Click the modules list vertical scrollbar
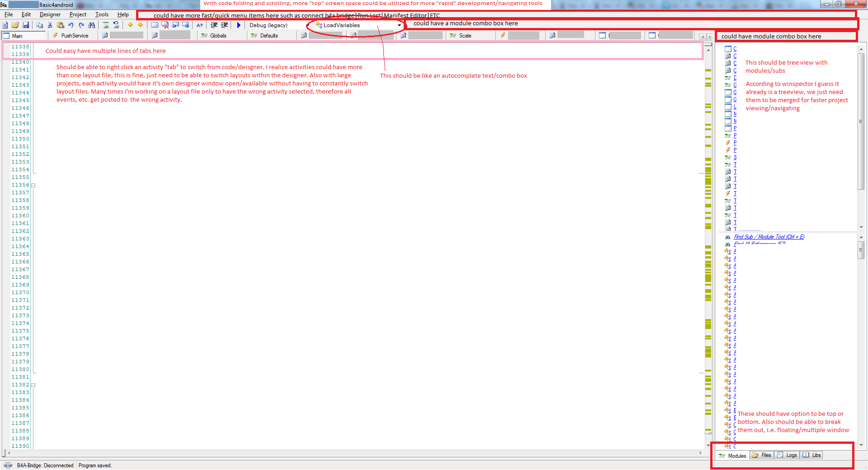This screenshot has width=868, height=470. 861,138
